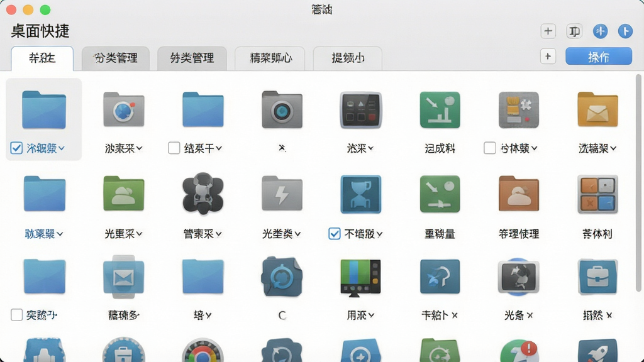This screenshot has height=362, width=644.
Task: Switch to the 精案鄉心 tab
Action: [270, 58]
